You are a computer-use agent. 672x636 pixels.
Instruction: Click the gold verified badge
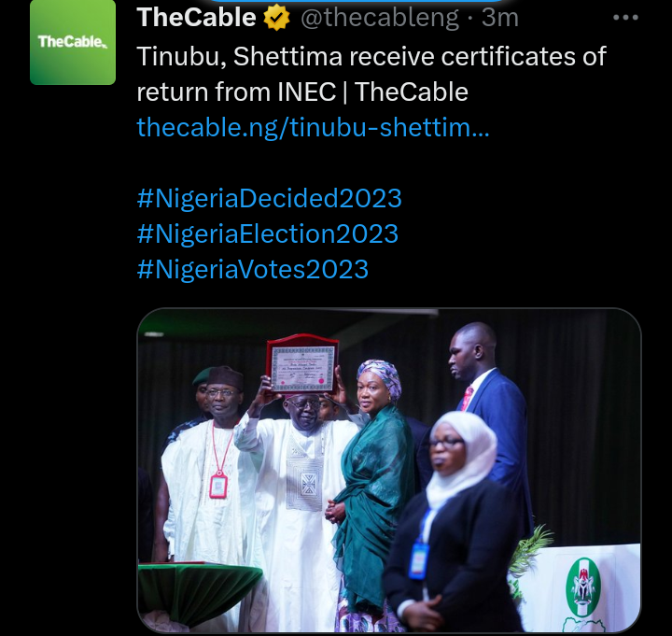coord(277,18)
